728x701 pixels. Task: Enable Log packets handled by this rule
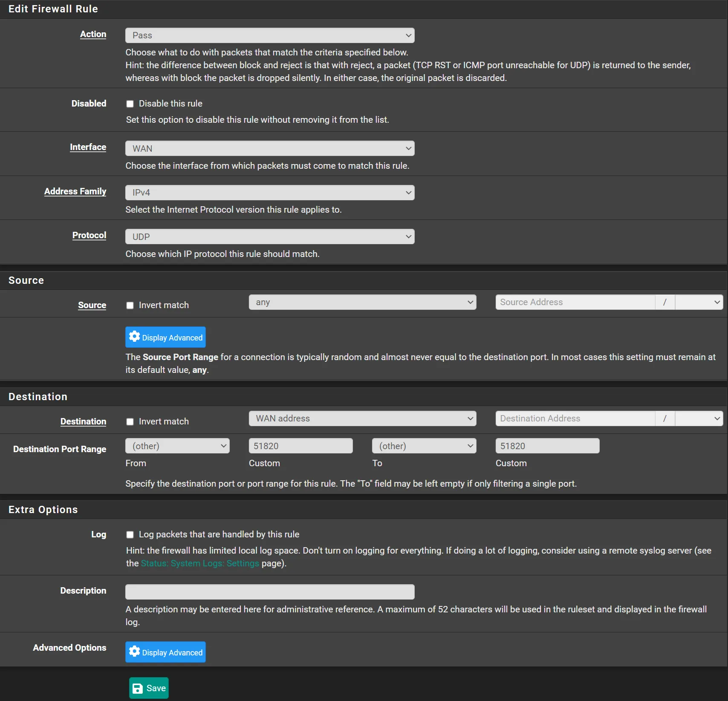tap(130, 535)
